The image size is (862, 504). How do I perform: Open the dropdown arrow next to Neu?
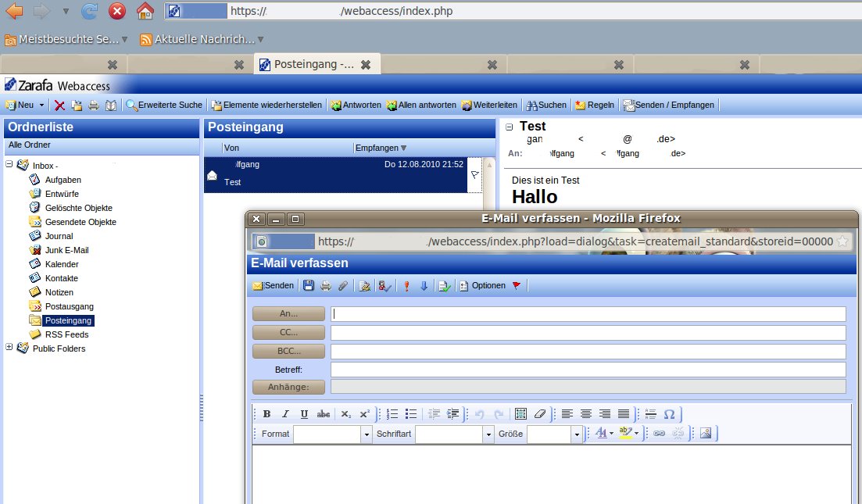point(41,105)
